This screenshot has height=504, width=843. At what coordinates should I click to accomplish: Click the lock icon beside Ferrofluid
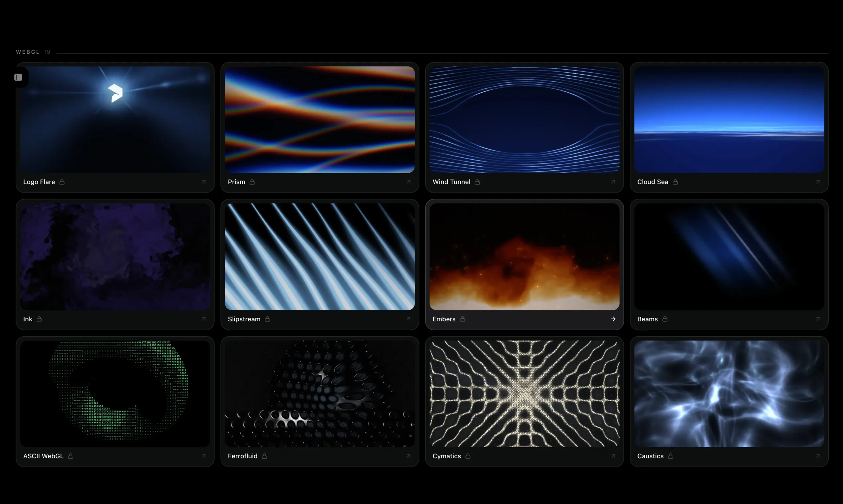point(264,456)
